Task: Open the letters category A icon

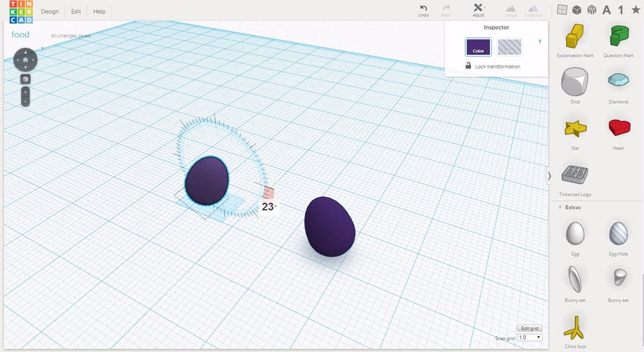Action: tap(606, 9)
